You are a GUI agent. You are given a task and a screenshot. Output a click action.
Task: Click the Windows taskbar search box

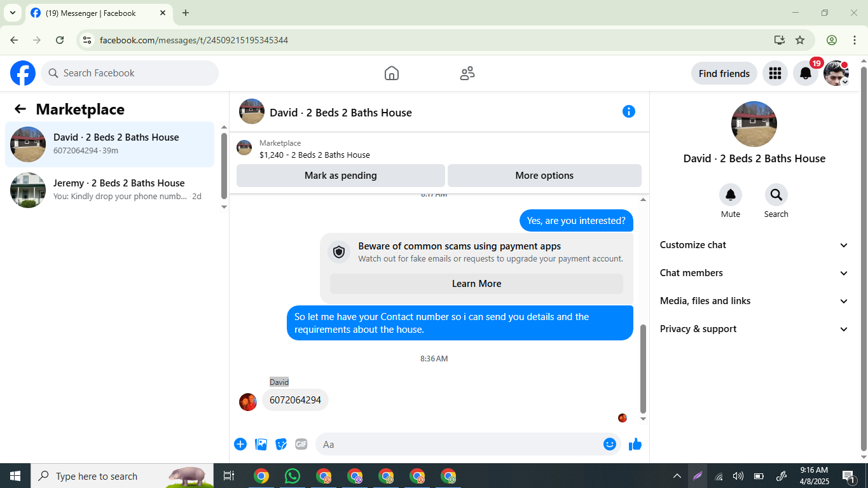tap(122, 476)
